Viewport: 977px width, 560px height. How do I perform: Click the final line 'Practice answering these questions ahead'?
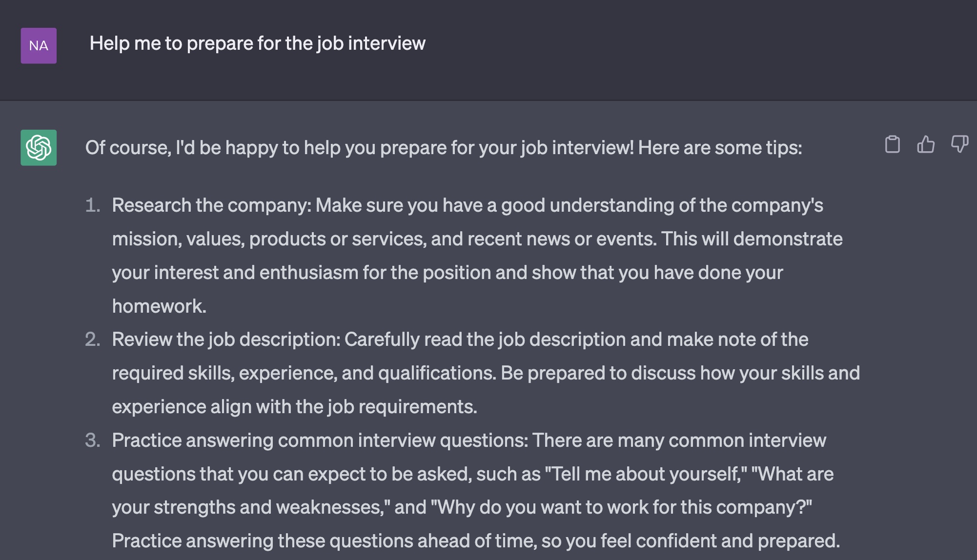[476, 541]
